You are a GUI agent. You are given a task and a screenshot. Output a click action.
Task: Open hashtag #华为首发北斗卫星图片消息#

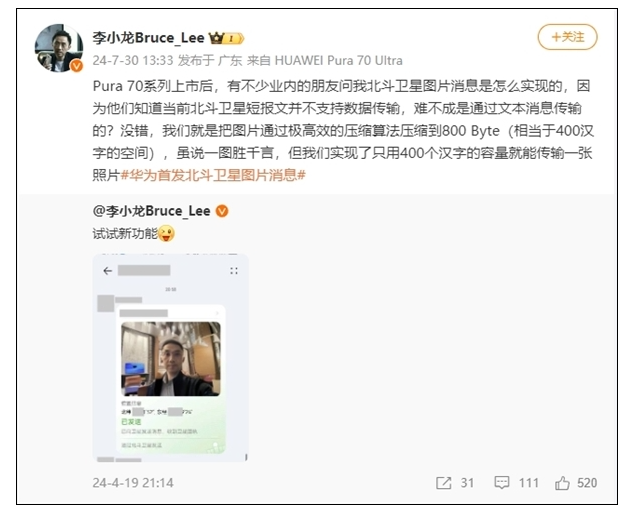[213, 175]
